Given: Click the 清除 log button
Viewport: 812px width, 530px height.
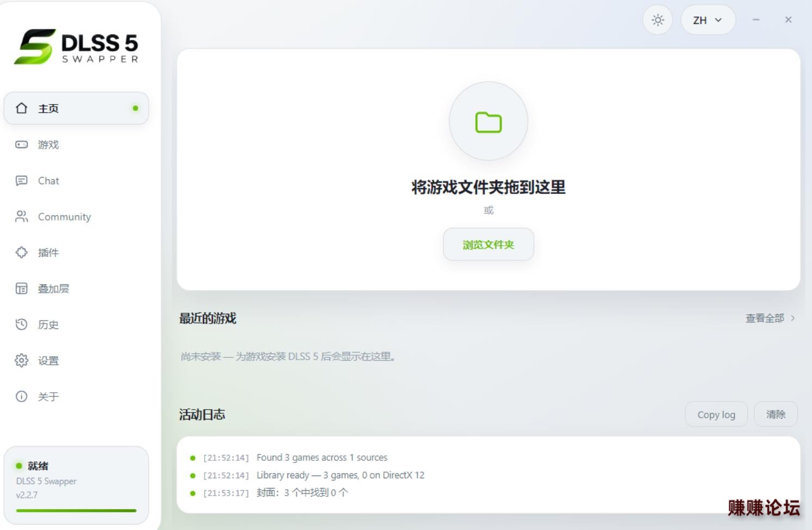Looking at the screenshot, I should (x=776, y=415).
